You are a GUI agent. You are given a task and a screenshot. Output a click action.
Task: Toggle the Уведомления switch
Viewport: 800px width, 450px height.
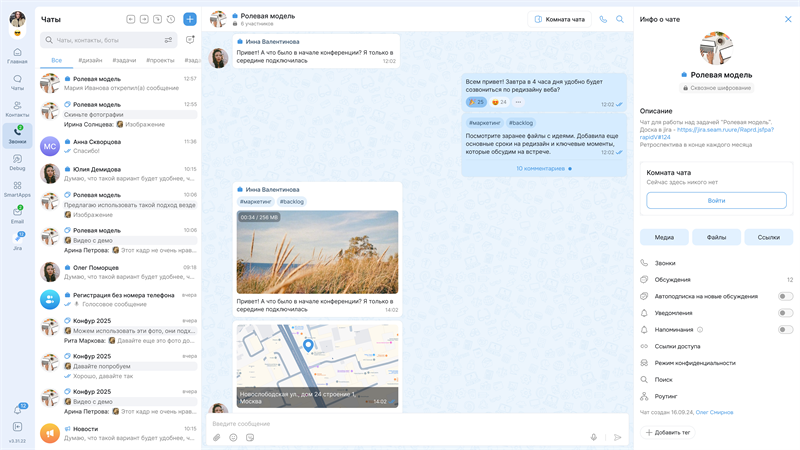[785, 313]
